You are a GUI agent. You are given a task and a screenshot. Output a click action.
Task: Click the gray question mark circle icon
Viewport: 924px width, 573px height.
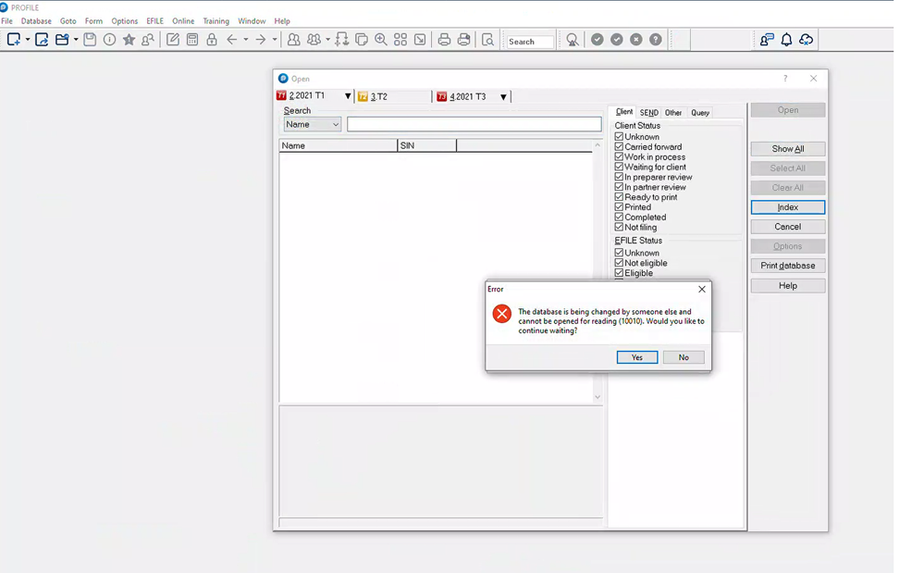[x=656, y=40]
